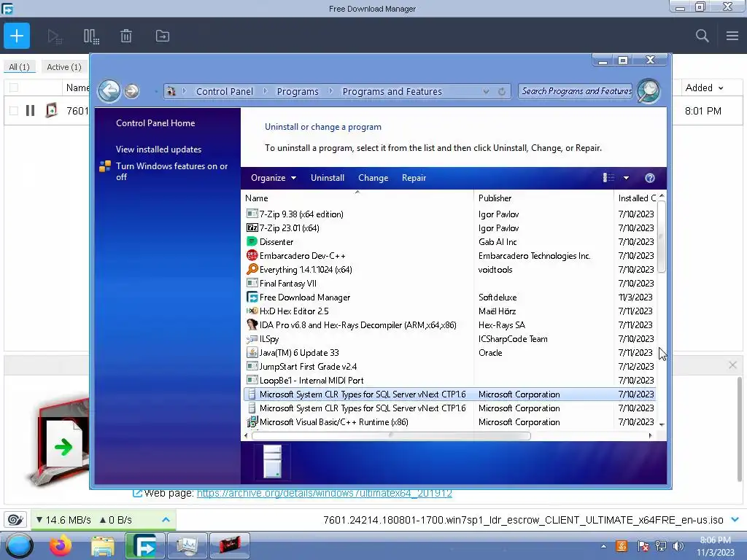The height and width of the screenshot is (560, 747).
Task: Open Control Panel Home link
Action: 155,122
